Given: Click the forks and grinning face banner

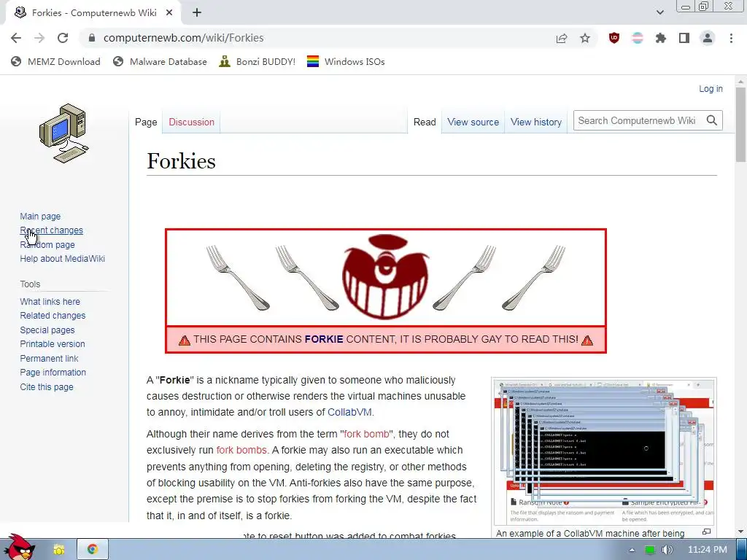Looking at the screenshot, I should click(385, 278).
